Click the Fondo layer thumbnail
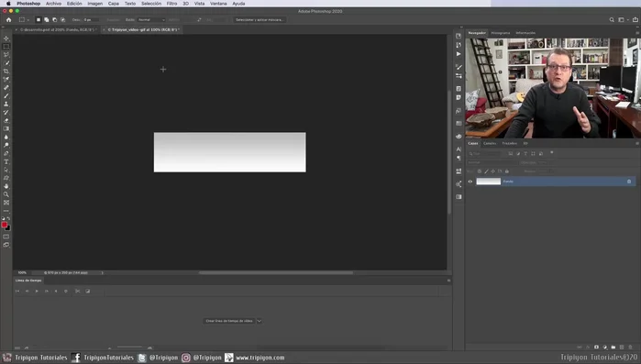 coord(489,182)
